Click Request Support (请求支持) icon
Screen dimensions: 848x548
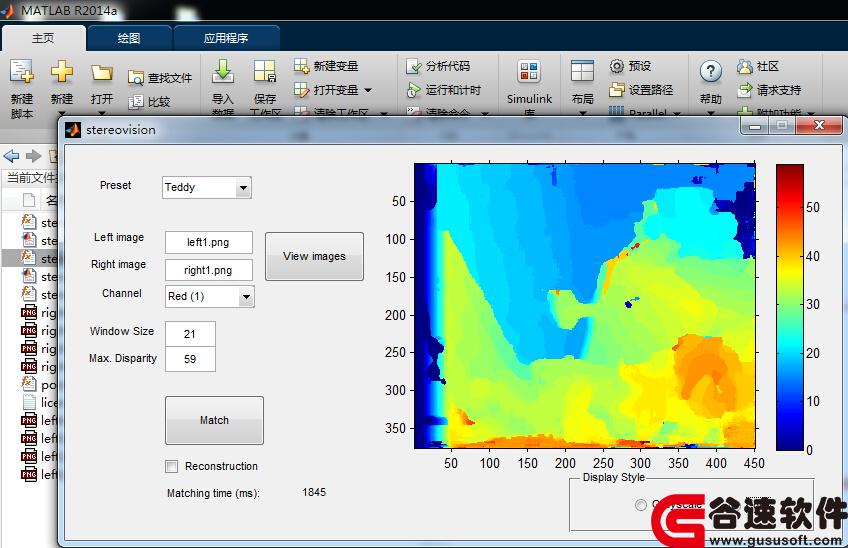pos(745,90)
